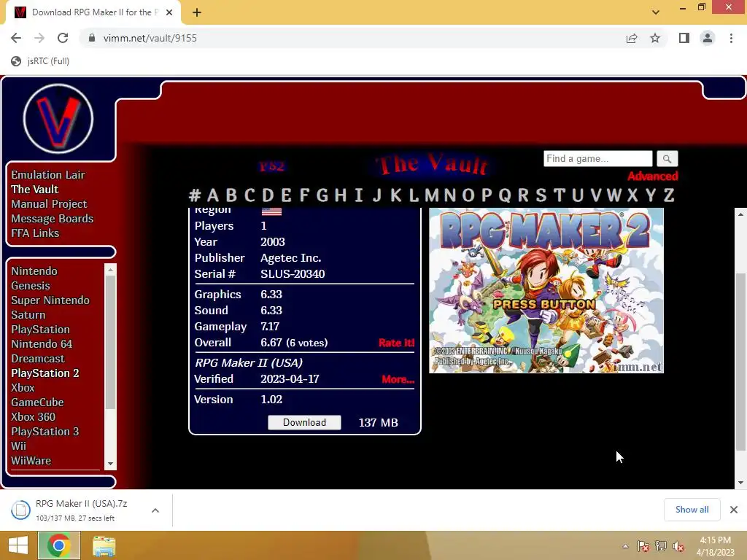Image resolution: width=747 pixels, height=560 pixels.
Task: Select PlayStation in the system list
Action: click(x=41, y=330)
